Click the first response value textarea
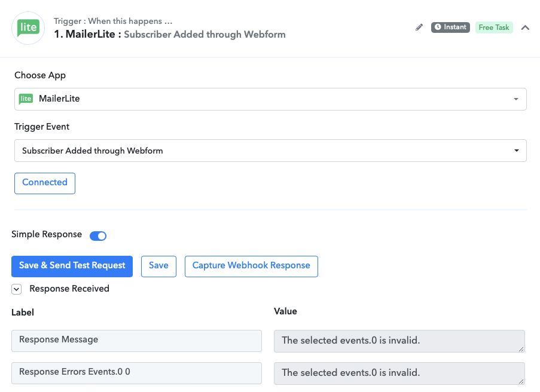The image size is (540, 392). pos(399,341)
